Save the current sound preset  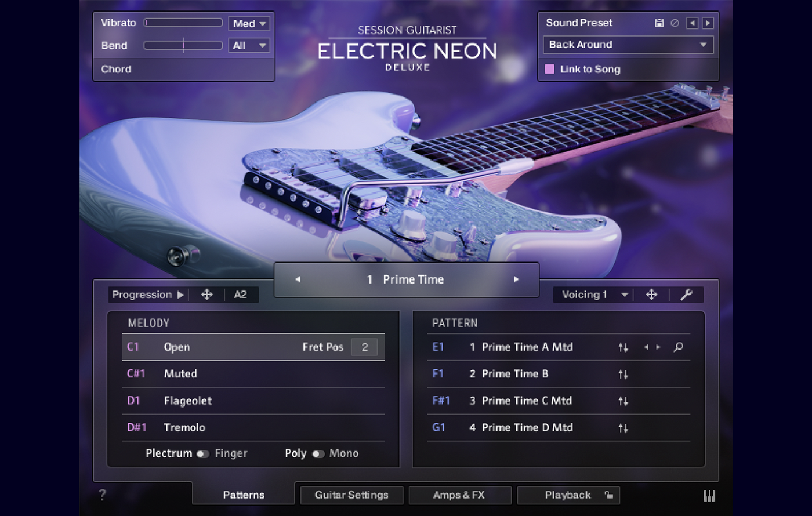(x=659, y=23)
